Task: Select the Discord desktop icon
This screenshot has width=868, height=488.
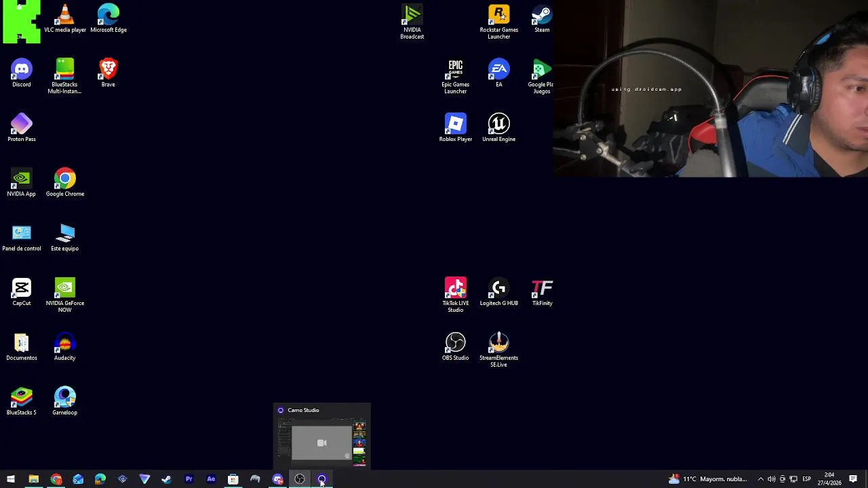Action: click(x=22, y=73)
